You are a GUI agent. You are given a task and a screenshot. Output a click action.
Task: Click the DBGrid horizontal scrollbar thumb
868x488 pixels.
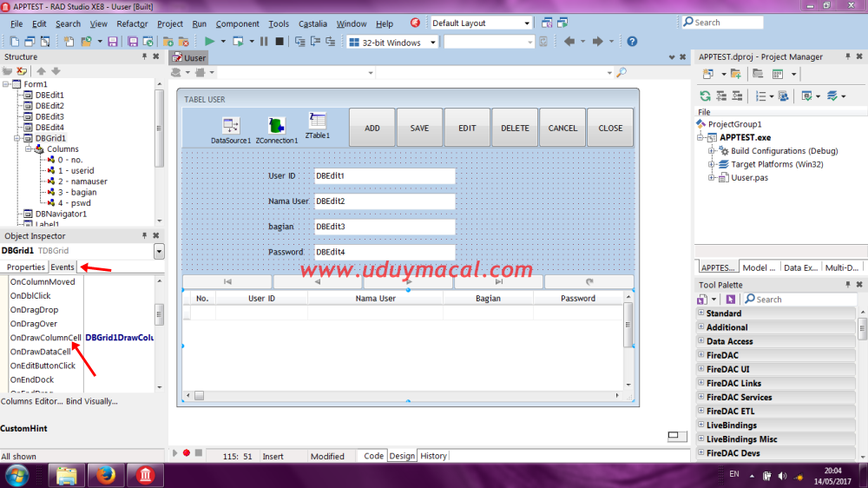coord(200,395)
